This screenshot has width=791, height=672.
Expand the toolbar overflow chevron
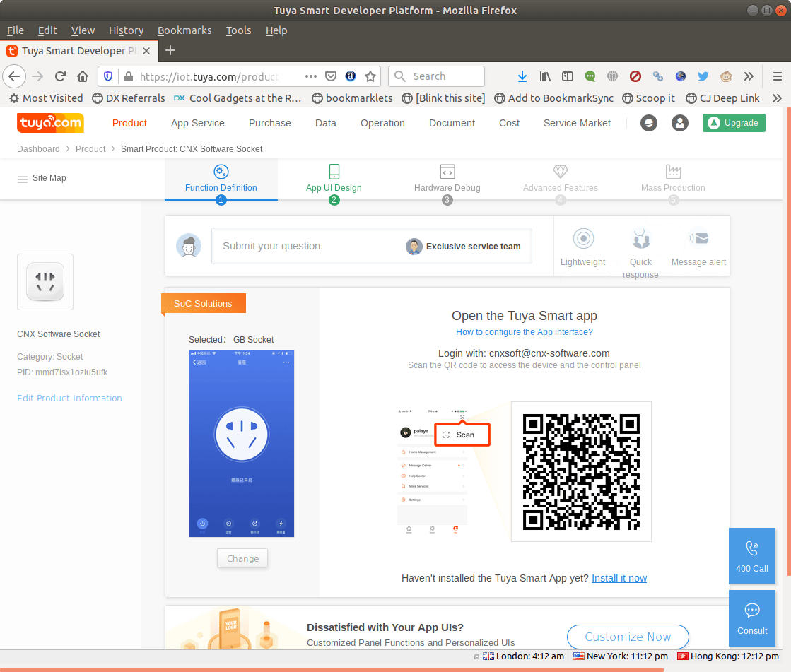[x=749, y=76]
